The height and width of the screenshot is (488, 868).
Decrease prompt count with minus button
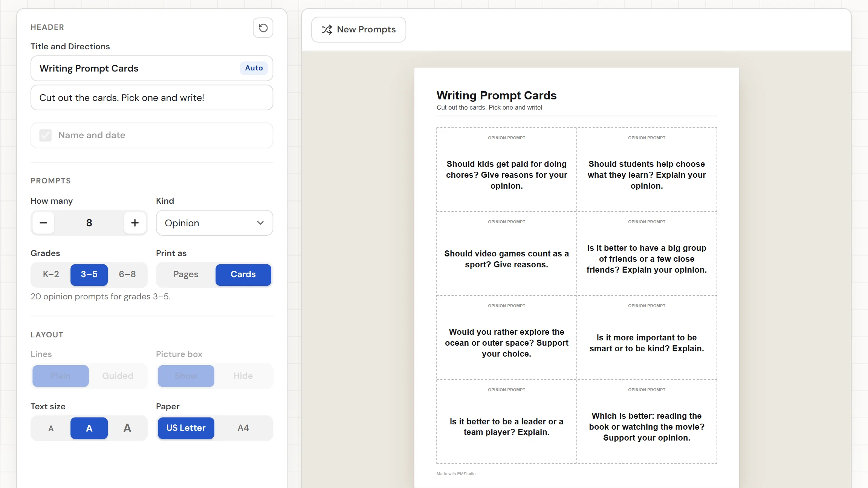point(43,223)
